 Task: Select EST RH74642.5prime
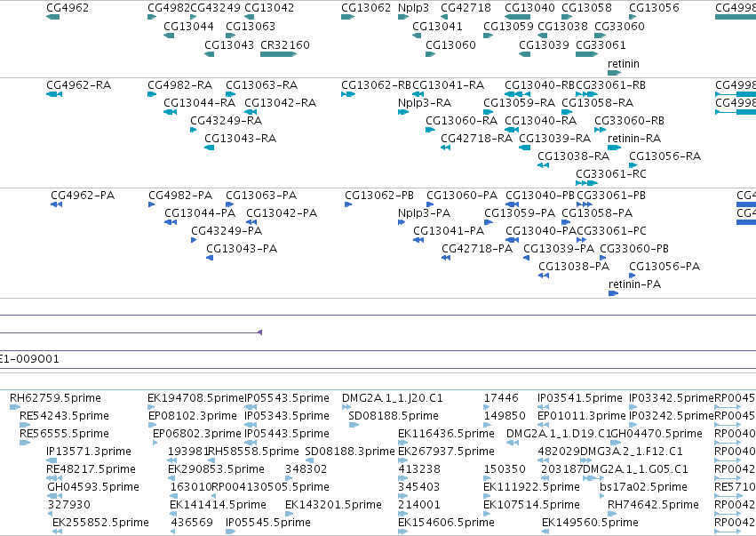(x=653, y=505)
